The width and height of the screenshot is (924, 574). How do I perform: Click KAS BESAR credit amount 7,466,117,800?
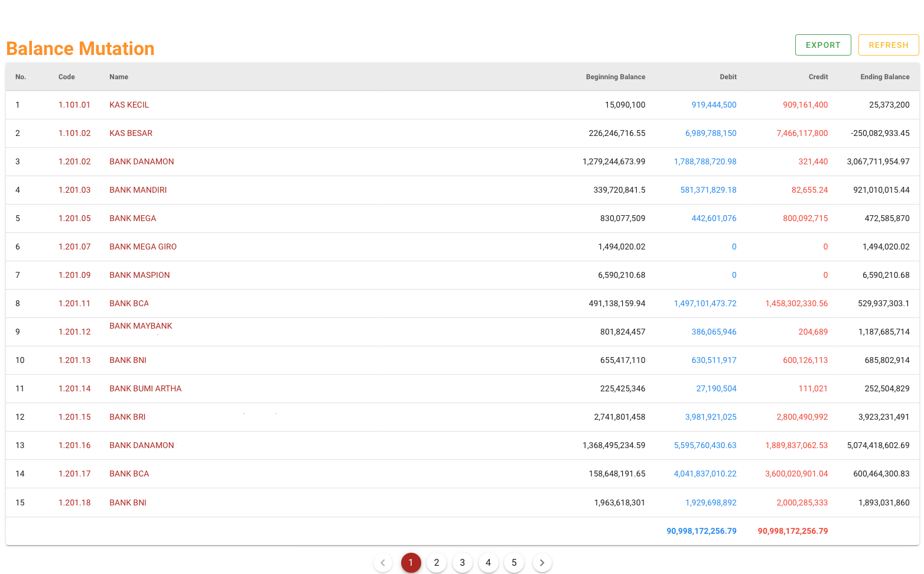pos(802,133)
